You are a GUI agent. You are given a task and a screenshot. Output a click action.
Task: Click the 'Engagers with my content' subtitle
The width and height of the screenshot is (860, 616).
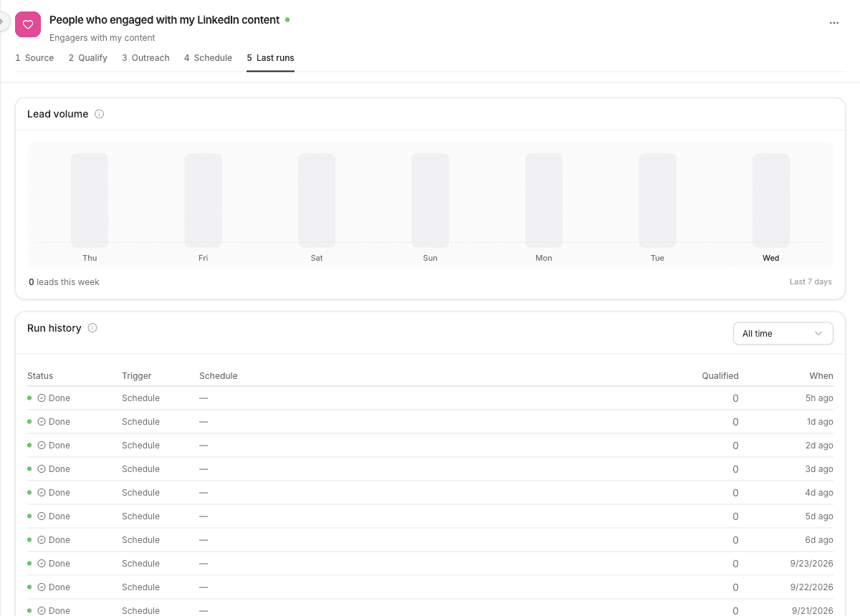[102, 38]
